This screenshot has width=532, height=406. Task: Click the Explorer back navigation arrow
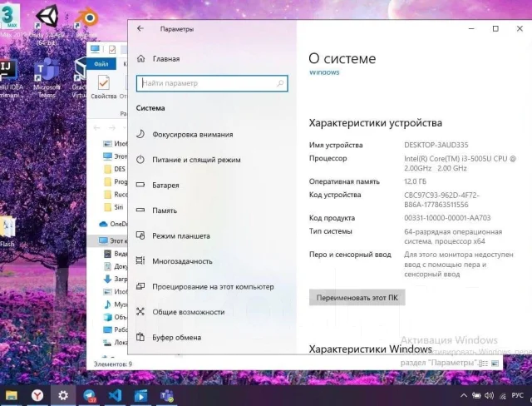point(96,127)
